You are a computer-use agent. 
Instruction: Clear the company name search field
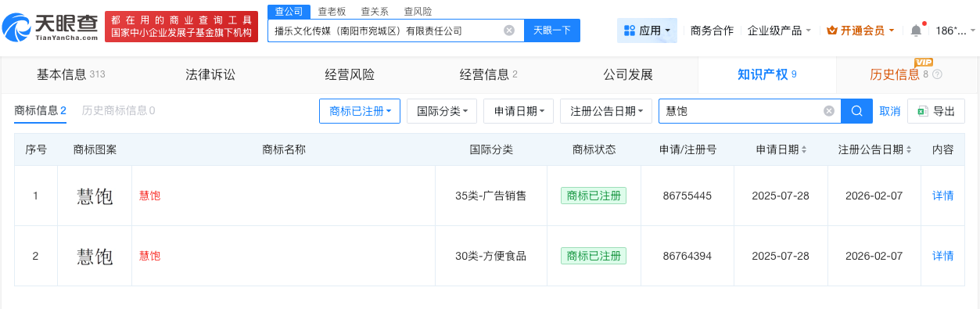point(509,31)
